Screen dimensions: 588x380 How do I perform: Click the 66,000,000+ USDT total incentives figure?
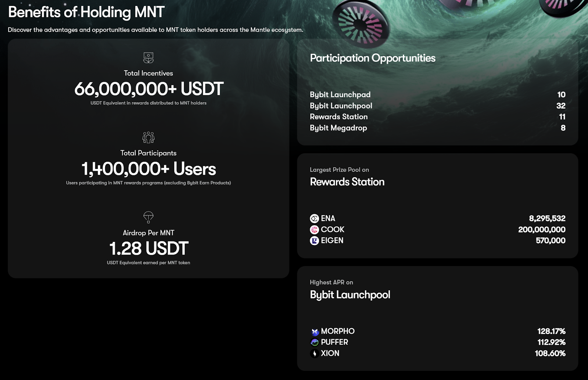click(x=148, y=89)
